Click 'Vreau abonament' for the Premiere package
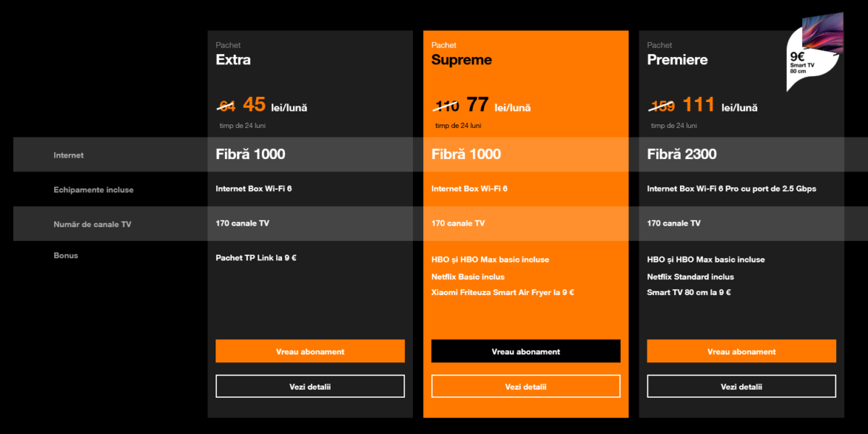This screenshot has width=868, height=434. pyautogui.click(x=741, y=352)
